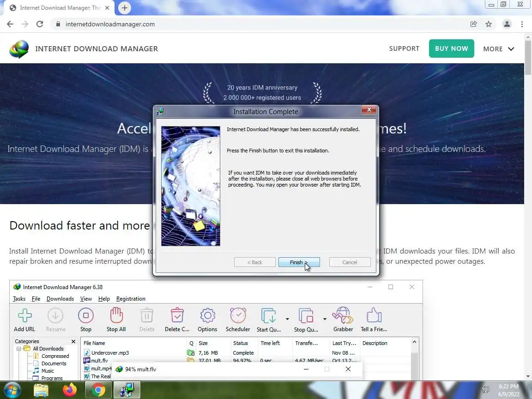Image resolution: width=532 pixels, height=399 pixels.
Task: Open the Windows Start menu
Action: [12, 390]
